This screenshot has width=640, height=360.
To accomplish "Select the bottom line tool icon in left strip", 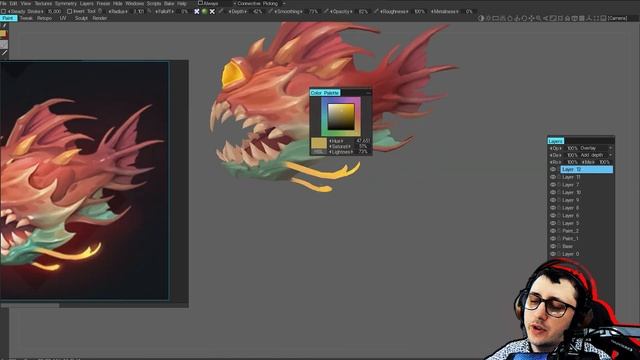I will click(x=4, y=53).
